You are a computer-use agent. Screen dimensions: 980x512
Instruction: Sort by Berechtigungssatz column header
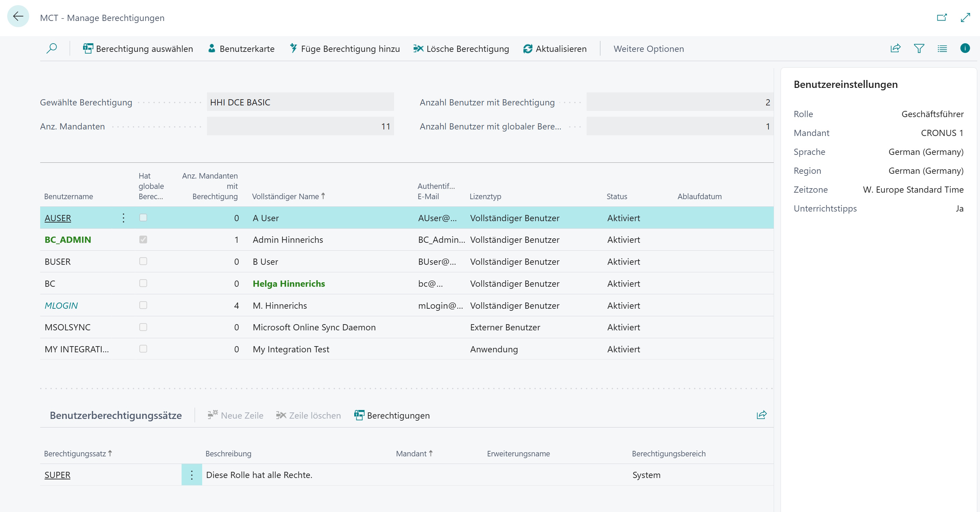pyautogui.click(x=78, y=454)
